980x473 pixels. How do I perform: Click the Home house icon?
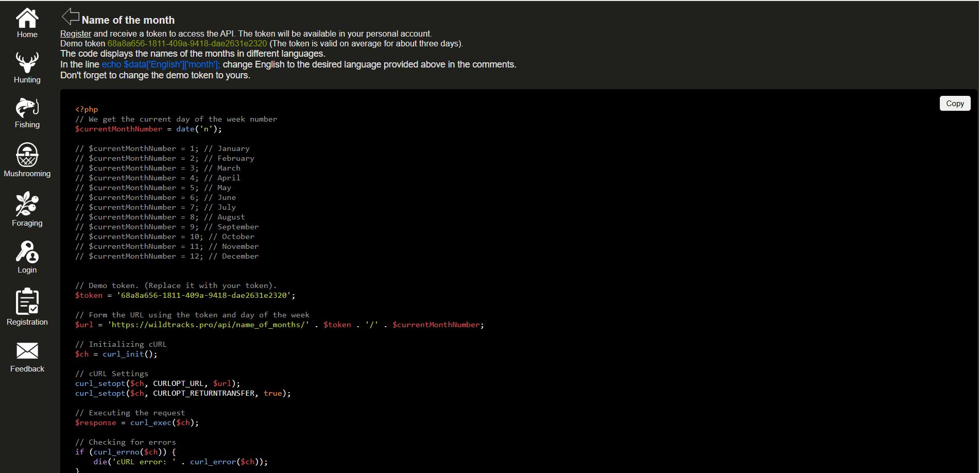27,19
